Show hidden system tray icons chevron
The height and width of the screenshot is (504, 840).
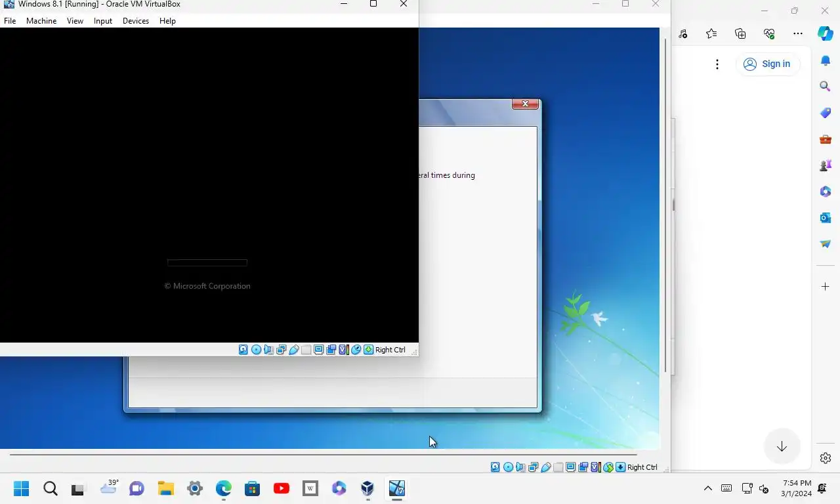click(x=707, y=488)
